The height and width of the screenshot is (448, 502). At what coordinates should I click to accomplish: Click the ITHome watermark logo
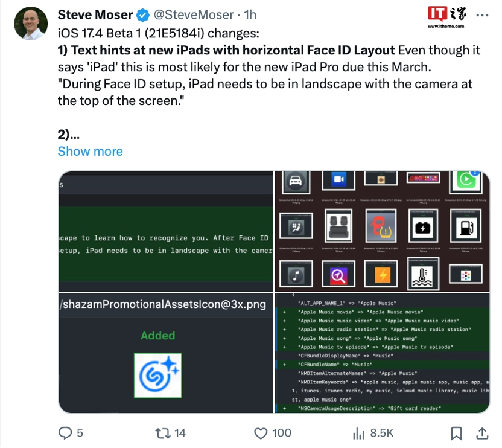[x=447, y=17]
